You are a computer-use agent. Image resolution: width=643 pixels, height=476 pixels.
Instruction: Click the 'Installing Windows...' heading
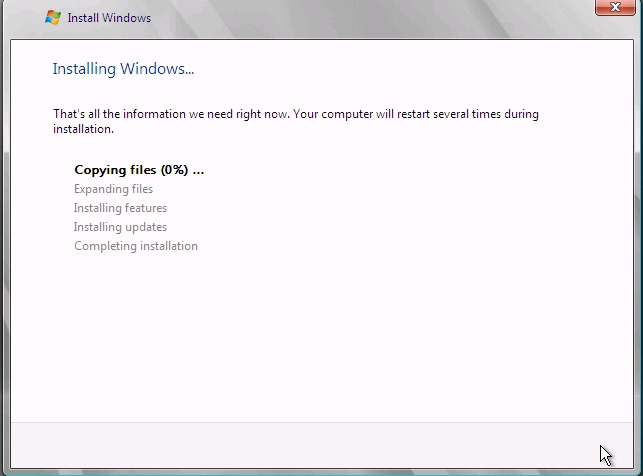point(123,68)
